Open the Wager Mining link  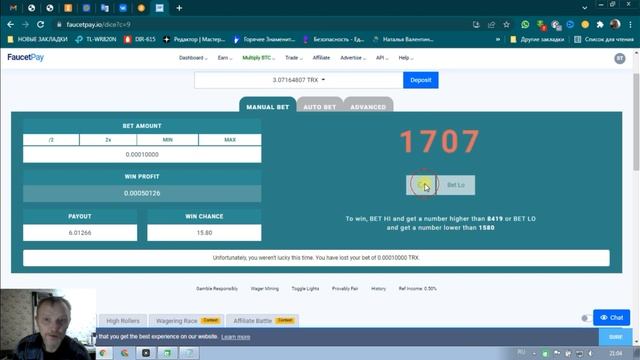[264, 289]
